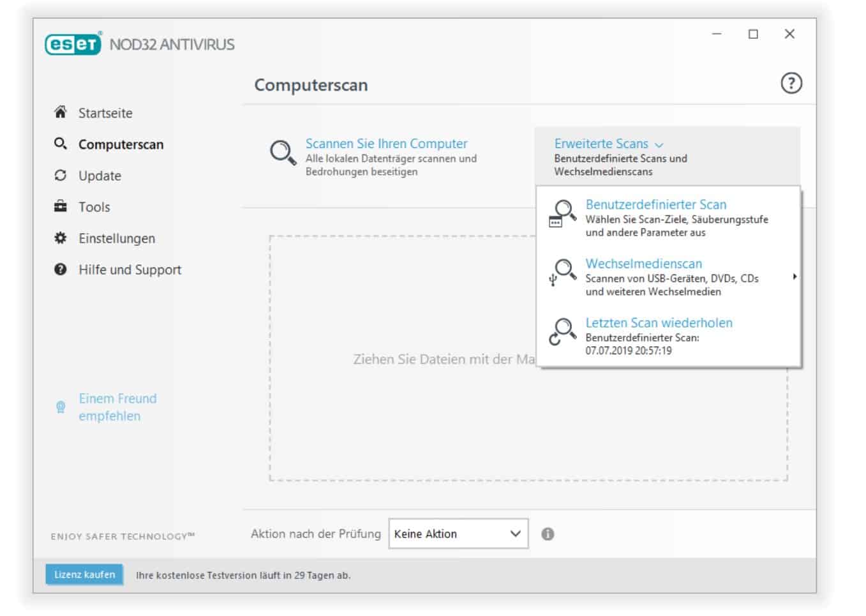The image size is (866, 616).
Task: Click the Letzten Scan wiederholen icon
Action: tap(562, 332)
